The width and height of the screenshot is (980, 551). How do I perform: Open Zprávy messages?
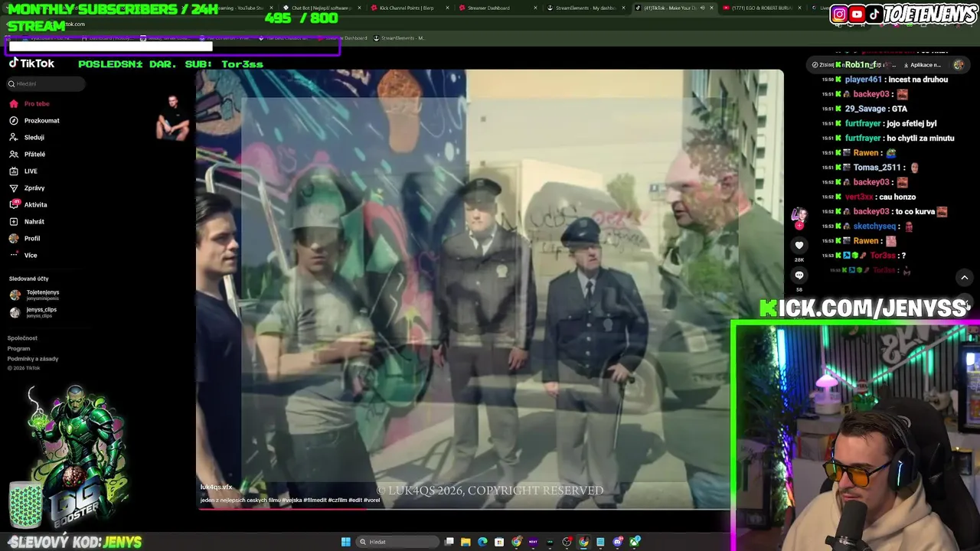tap(34, 187)
